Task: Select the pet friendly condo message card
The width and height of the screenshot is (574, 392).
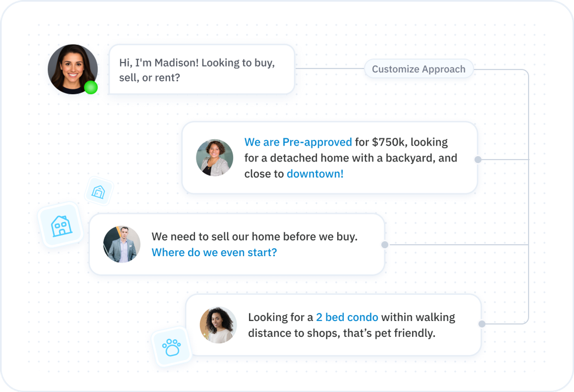Action: 333,325
